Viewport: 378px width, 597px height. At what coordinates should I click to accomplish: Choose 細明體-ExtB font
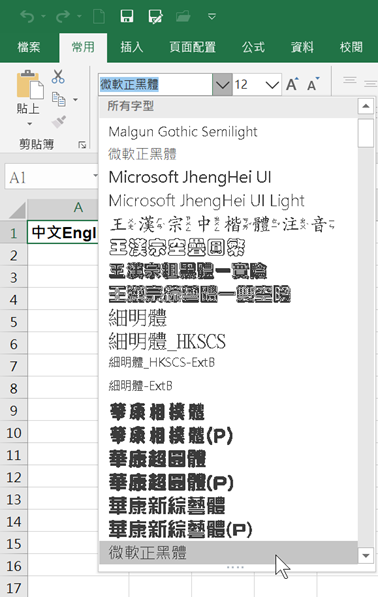(228, 386)
